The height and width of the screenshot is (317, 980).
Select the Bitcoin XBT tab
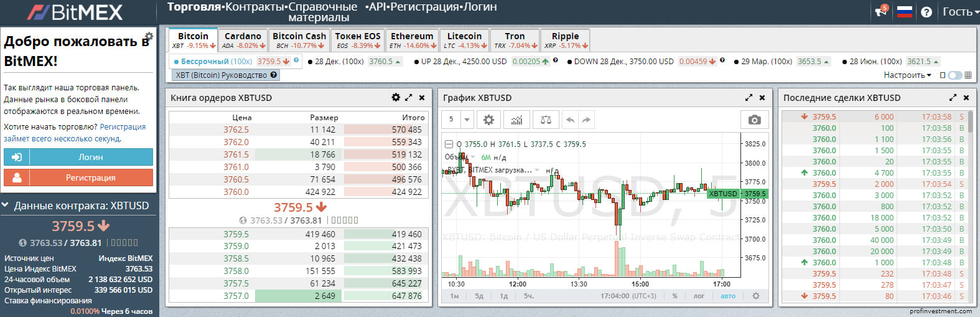(x=193, y=40)
